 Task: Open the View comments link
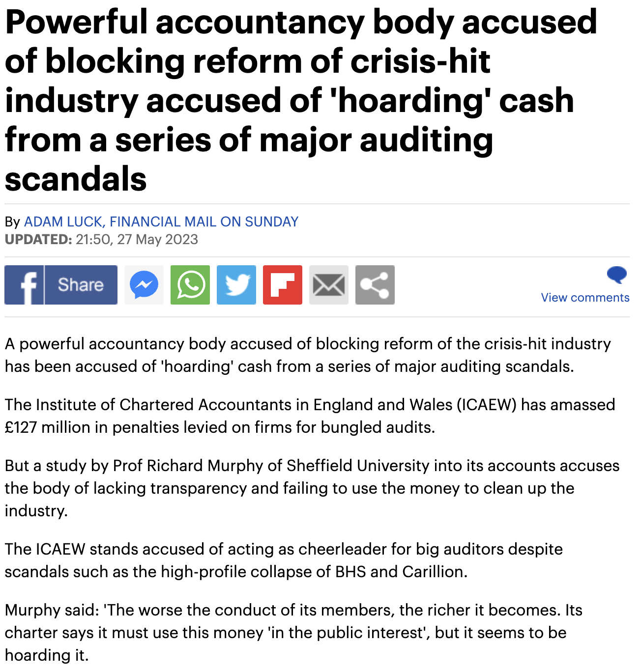[x=584, y=297]
